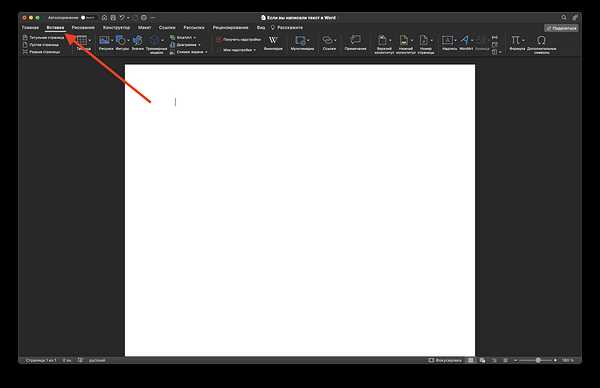Click the zoom slider handle in status bar
600x388 pixels.
538,360
